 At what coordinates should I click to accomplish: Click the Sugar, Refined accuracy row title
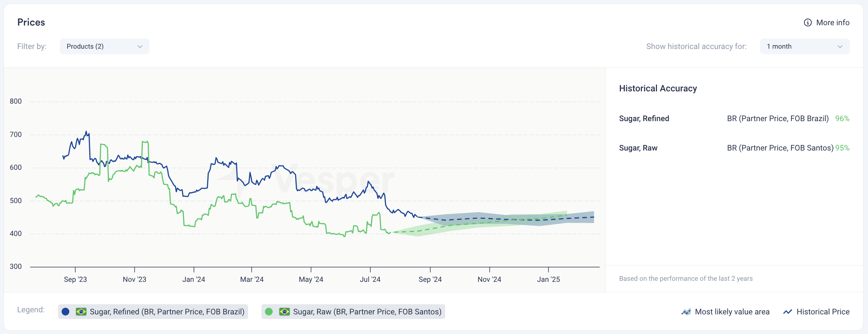click(x=644, y=119)
